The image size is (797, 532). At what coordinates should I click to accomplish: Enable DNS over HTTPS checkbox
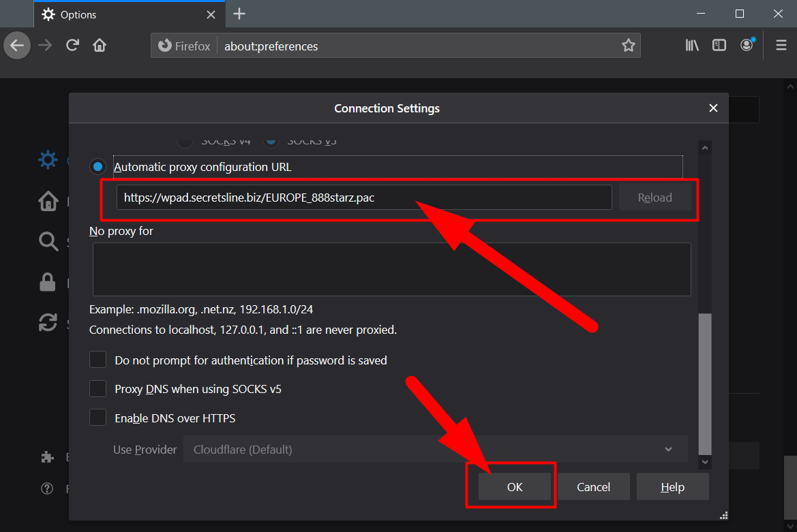click(98, 418)
